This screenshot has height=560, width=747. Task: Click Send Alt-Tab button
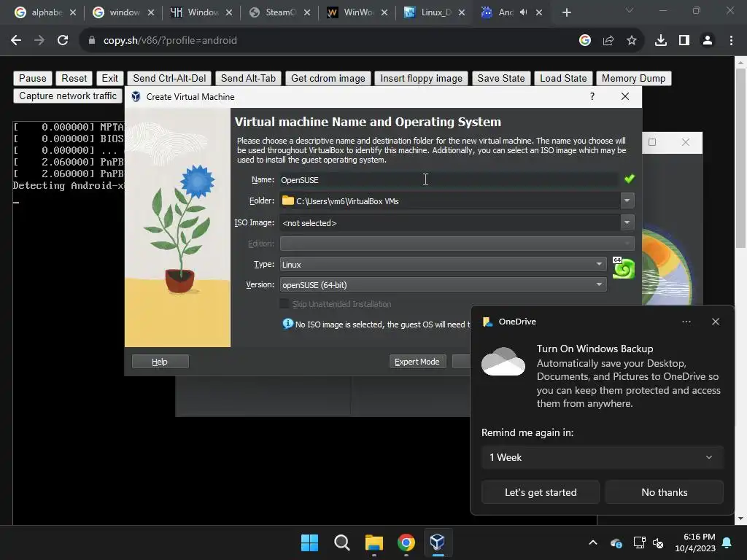[248, 78]
